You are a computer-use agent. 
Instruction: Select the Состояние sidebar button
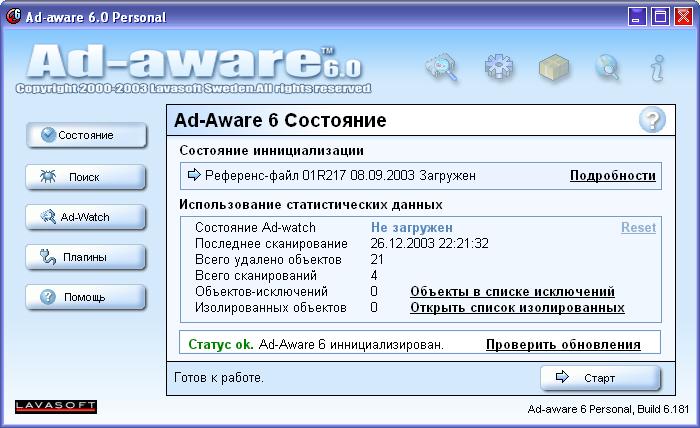click(x=86, y=135)
